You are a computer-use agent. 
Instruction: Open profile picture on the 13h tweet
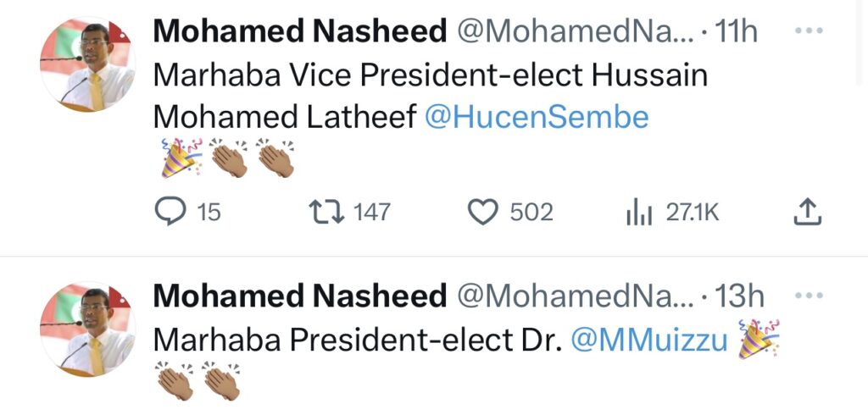(x=88, y=328)
